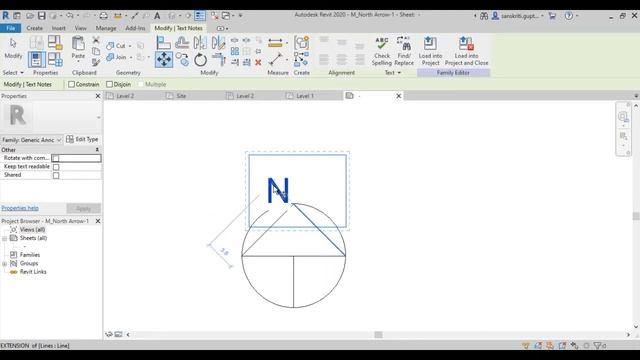Image resolution: width=640 pixels, height=360 pixels.
Task: Activate the Move tool
Action: point(164,60)
